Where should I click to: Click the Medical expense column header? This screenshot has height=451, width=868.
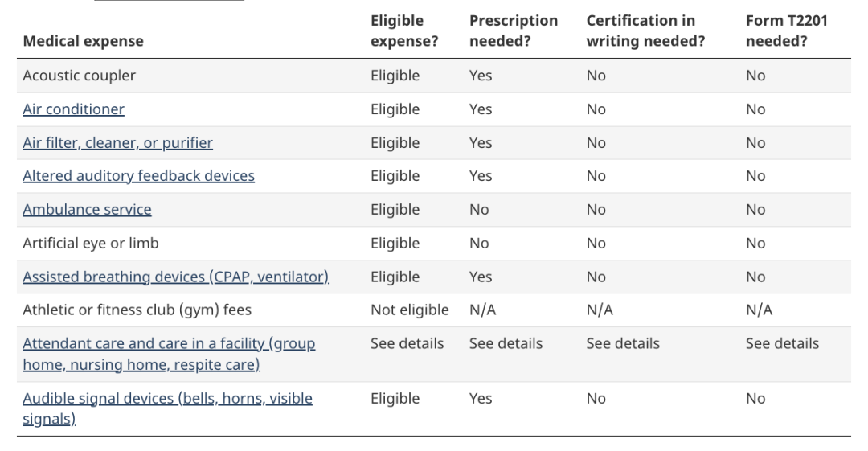[83, 42]
